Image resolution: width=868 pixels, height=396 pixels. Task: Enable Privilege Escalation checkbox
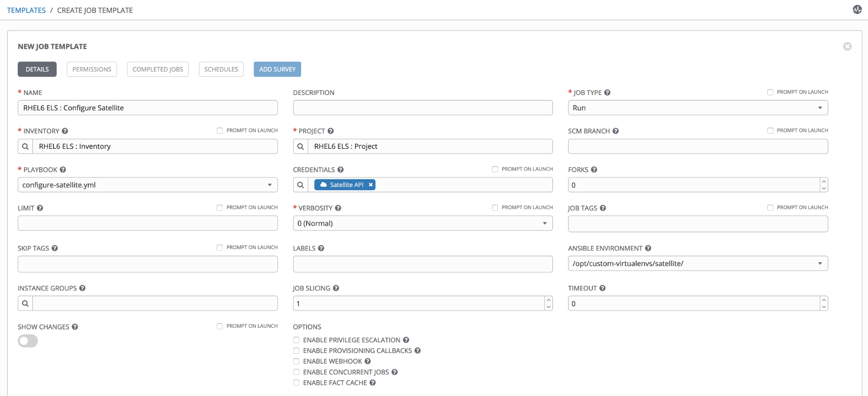click(296, 340)
